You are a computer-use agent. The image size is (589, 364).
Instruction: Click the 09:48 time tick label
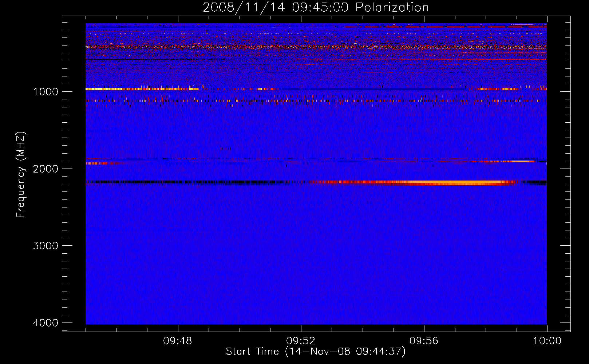[x=178, y=341]
